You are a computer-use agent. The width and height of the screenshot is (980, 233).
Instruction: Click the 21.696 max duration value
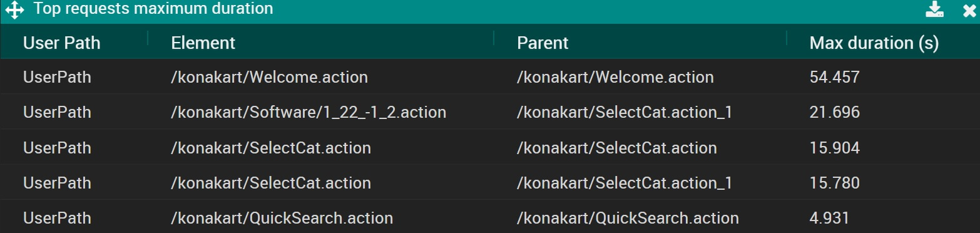[x=835, y=113]
